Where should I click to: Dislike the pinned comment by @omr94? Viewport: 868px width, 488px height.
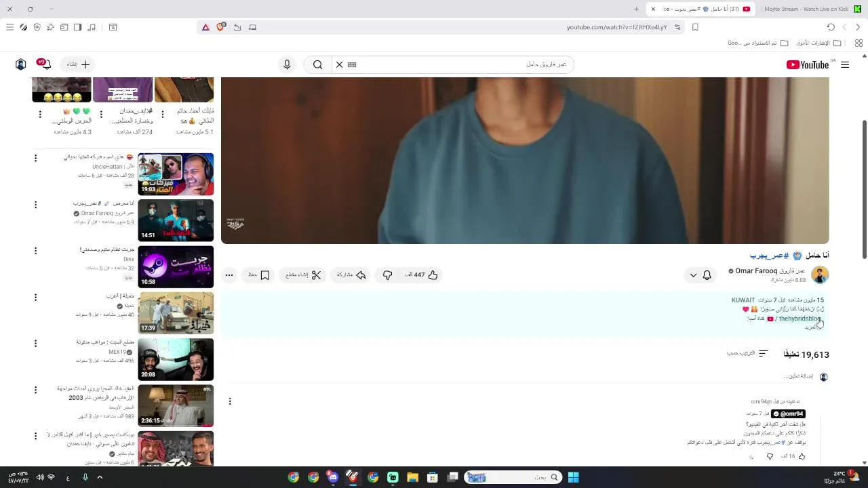(770, 456)
